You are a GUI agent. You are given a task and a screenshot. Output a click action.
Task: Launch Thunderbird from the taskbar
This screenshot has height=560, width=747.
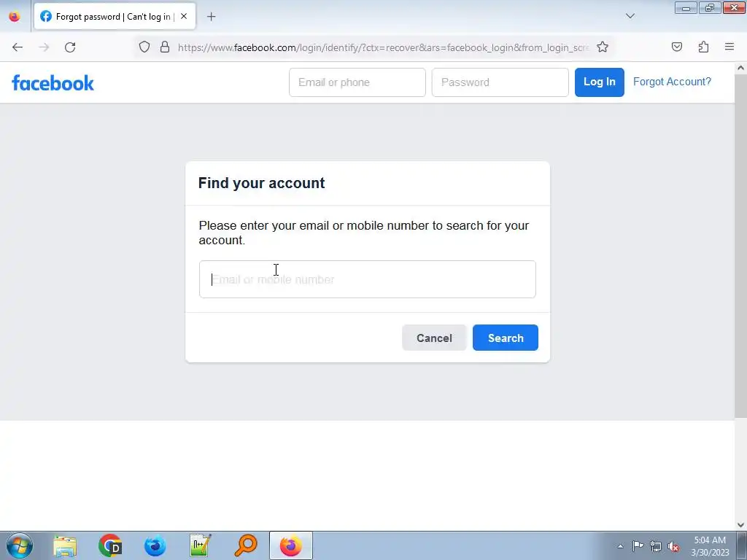coord(155,545)
